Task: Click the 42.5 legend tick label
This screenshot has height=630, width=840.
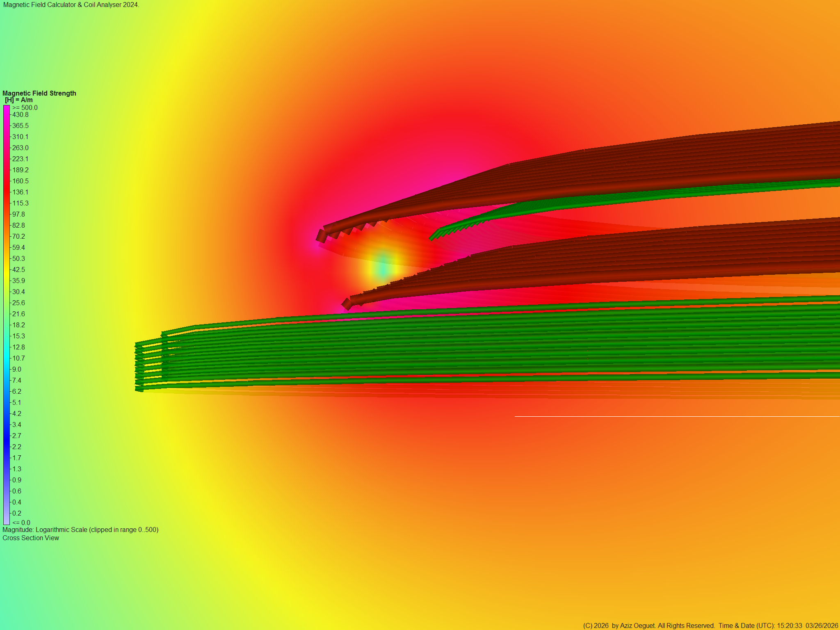Action: pyautogui.click(x=18, y=269)
